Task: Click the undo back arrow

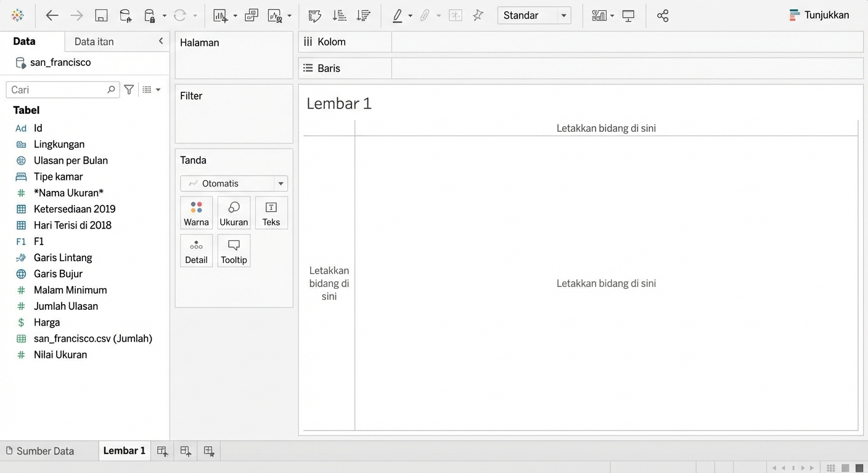Action: coord(52,16)
